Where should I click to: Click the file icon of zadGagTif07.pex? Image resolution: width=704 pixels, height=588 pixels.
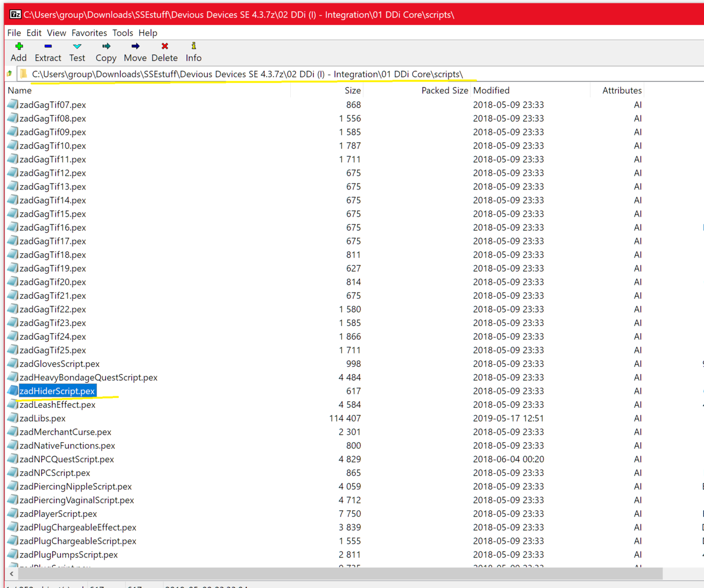coord(13,105)
